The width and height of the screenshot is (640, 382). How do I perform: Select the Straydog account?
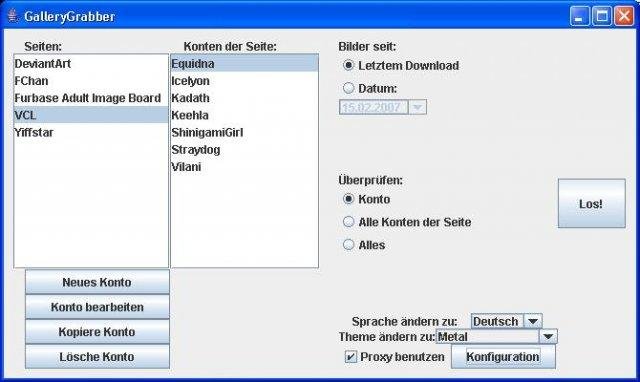pos(244,149)
